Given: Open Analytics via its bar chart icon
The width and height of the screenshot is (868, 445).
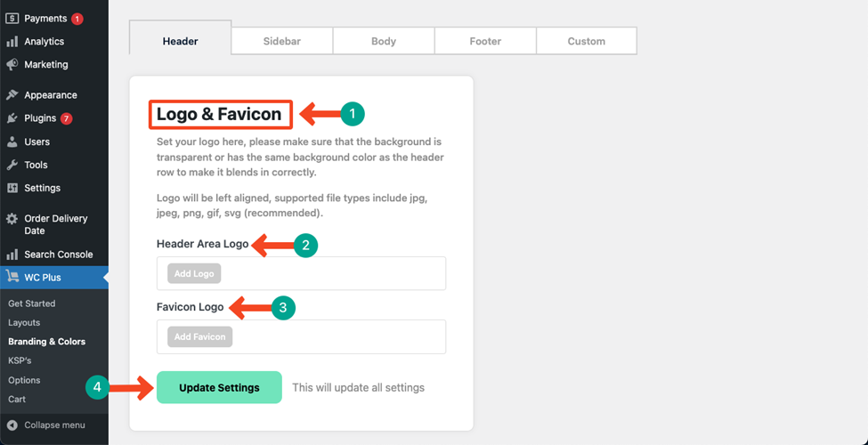Looking at the screenshot, I should (12, 42).
